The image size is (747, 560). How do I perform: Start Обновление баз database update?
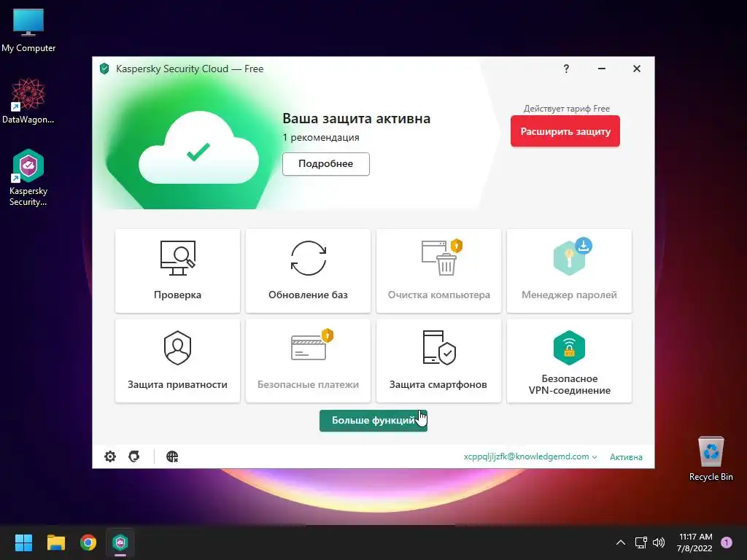click(x=308, y=271)
